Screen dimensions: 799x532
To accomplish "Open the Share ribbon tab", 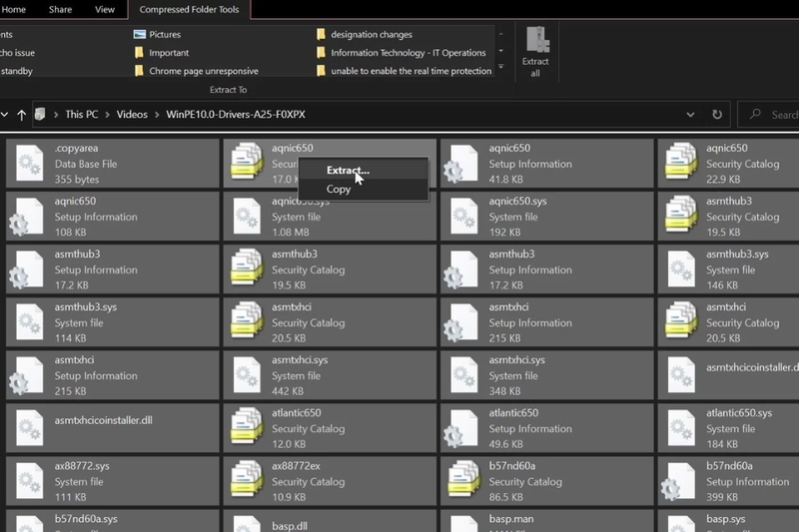I will pyautogui.click(x=60, y=10).
